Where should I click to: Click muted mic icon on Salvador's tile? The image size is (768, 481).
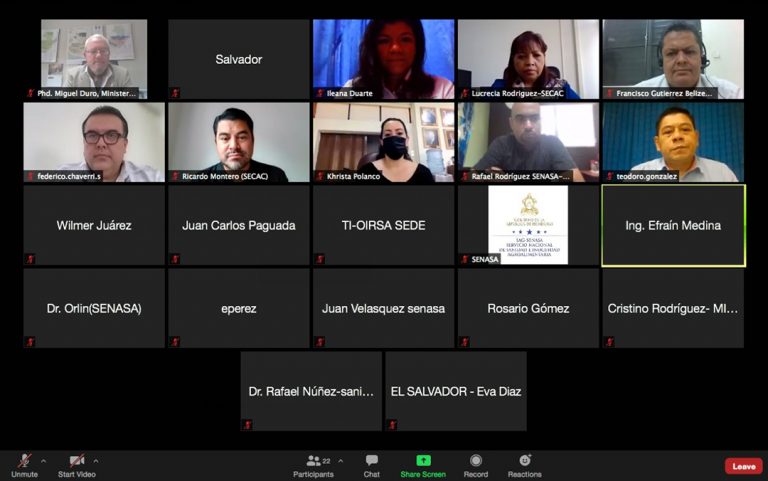pyautogui.click(x=175, y=93)
